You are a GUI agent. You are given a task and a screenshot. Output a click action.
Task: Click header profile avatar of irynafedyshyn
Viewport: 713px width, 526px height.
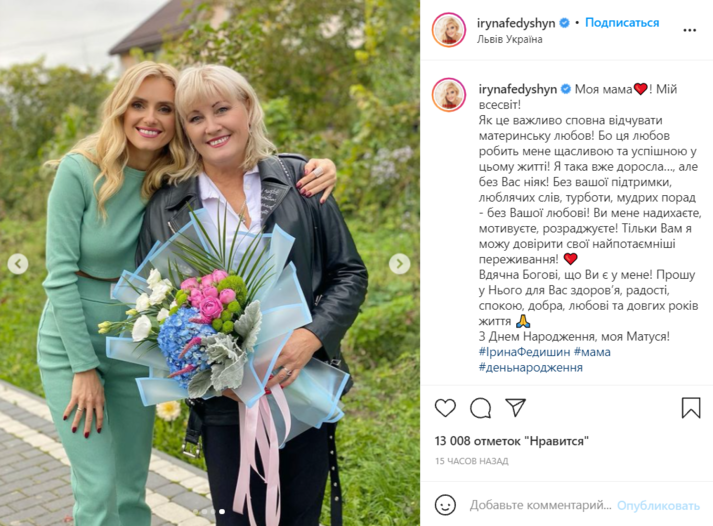click(x=449, y=30)
